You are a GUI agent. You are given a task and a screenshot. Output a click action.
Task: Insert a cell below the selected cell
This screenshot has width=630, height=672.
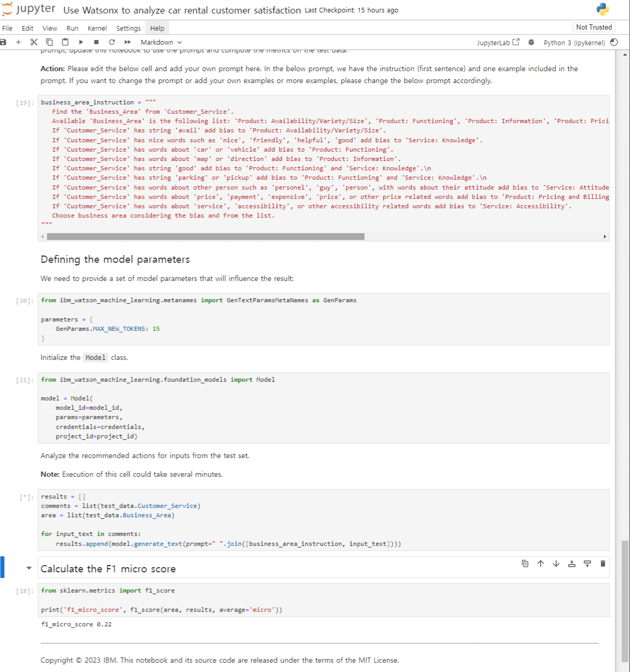pos(587,563)
